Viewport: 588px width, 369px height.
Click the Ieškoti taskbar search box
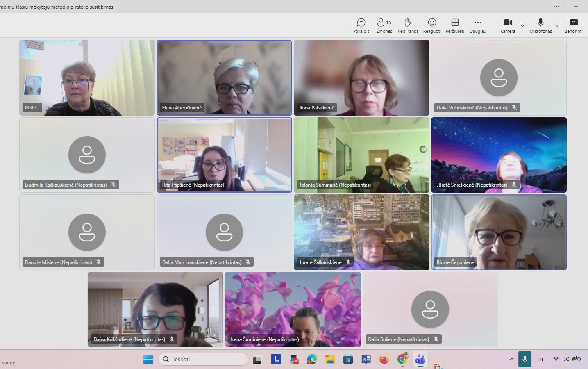pyautogui.click(x=203, y=359)
